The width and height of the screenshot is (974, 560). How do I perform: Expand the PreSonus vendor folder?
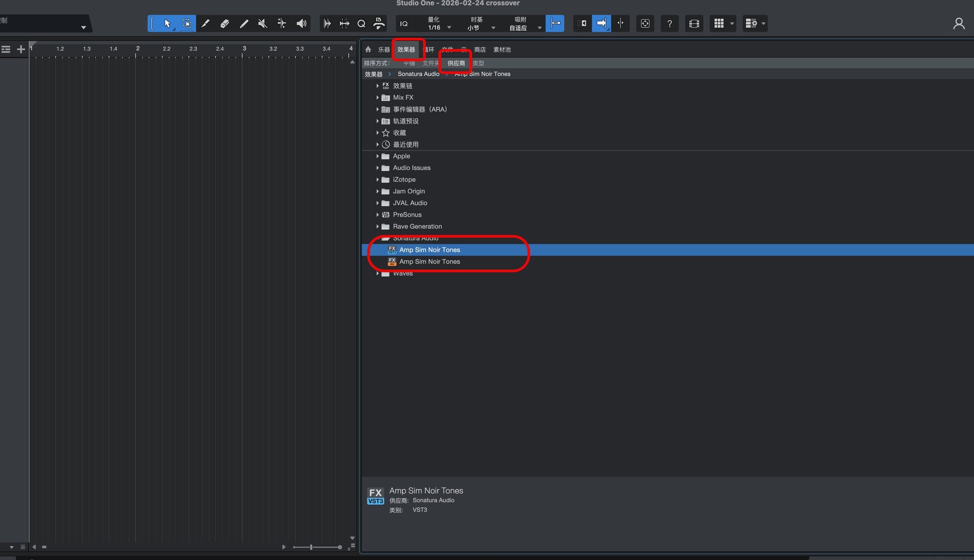[x=377, y=215]
